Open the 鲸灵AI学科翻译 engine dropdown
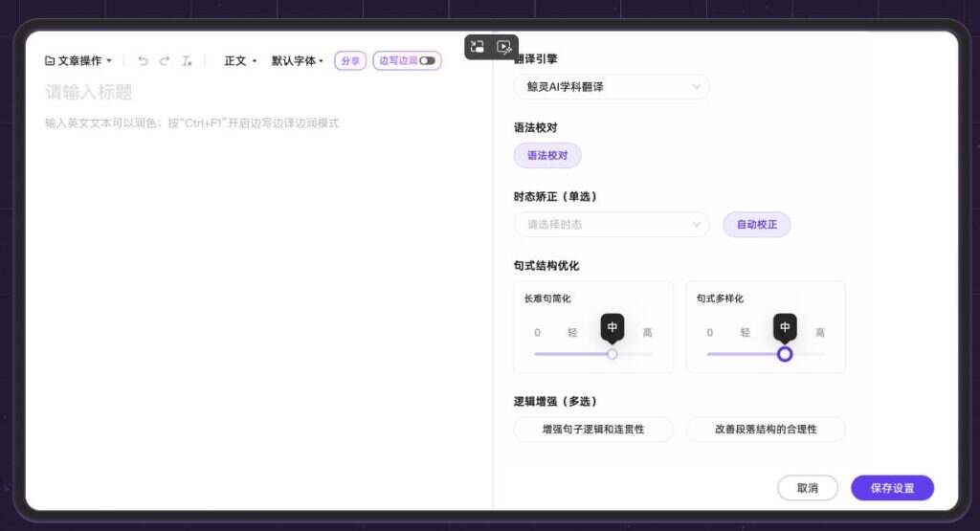This screenshot has width=980, height=531. point(612,87)
